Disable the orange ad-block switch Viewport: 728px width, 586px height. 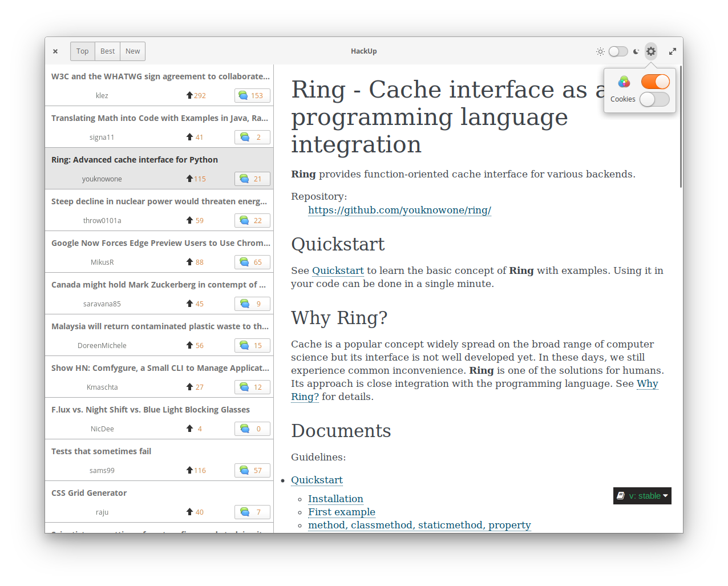tap(655, 82)
